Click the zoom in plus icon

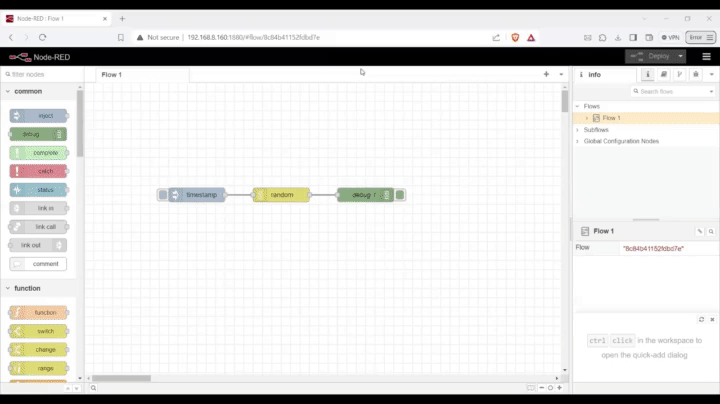pos(559,387)
